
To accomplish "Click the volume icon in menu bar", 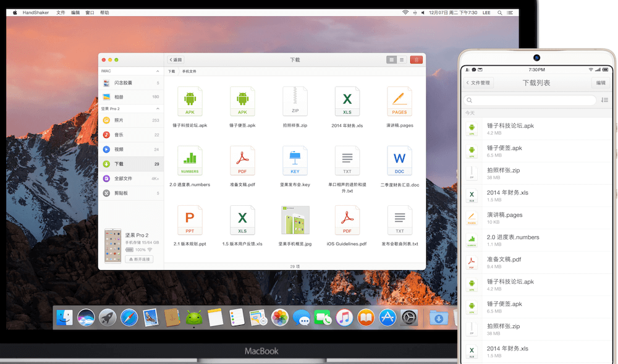I will click(x=423, y=12).
